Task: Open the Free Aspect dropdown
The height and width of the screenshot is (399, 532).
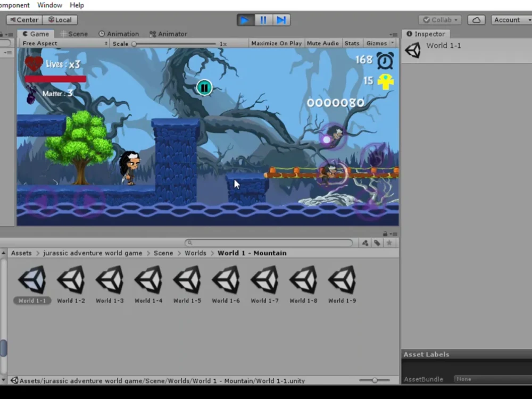Action: 65,44
